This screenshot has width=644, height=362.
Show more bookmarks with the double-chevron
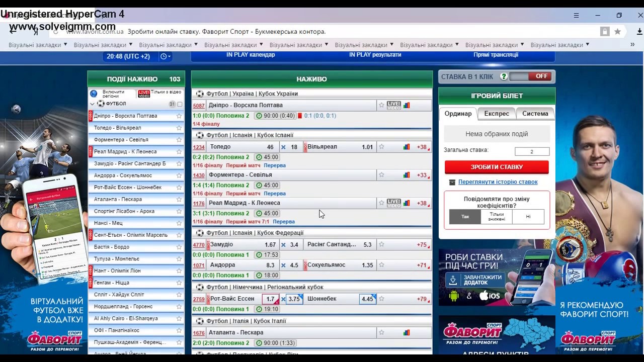[632, 45]
